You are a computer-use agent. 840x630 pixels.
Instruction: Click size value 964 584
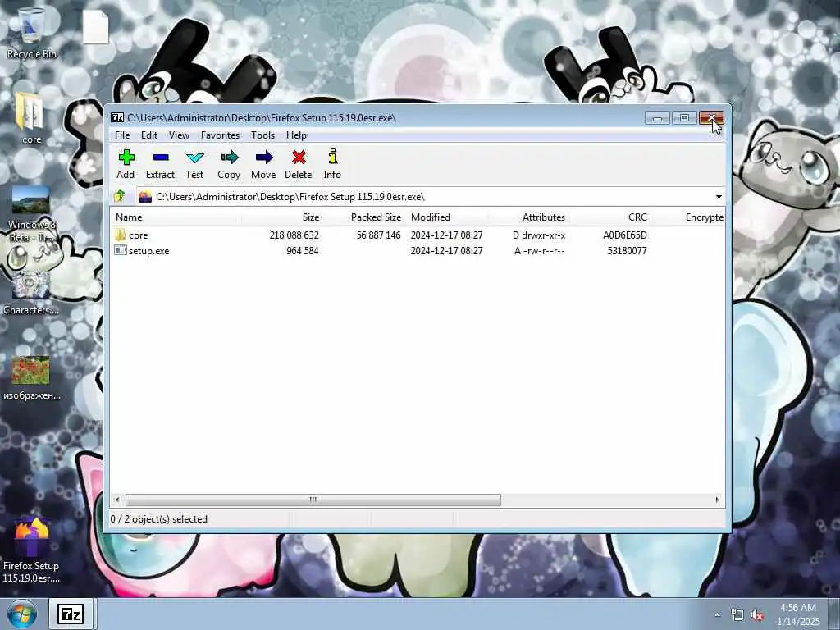(x=302, y=251)
